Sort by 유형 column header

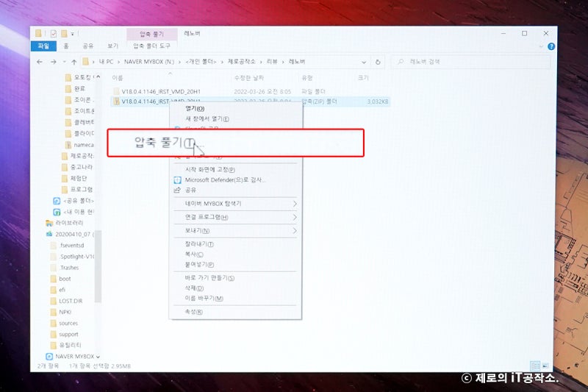[x=306, y=78]
